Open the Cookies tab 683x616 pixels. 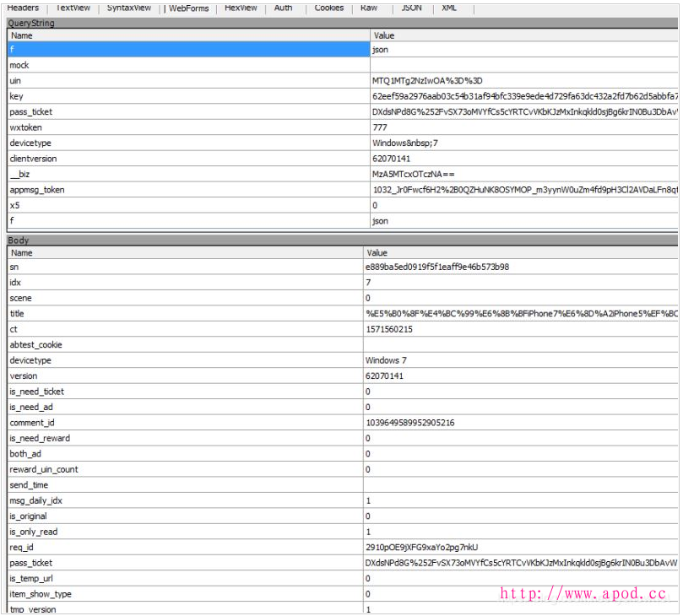[x=328, y=8]
